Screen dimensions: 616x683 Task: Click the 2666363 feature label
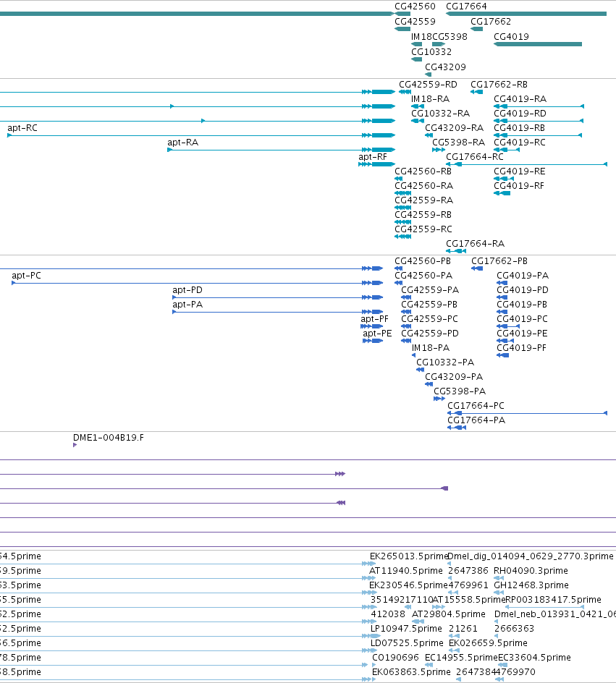click(514, 629)
